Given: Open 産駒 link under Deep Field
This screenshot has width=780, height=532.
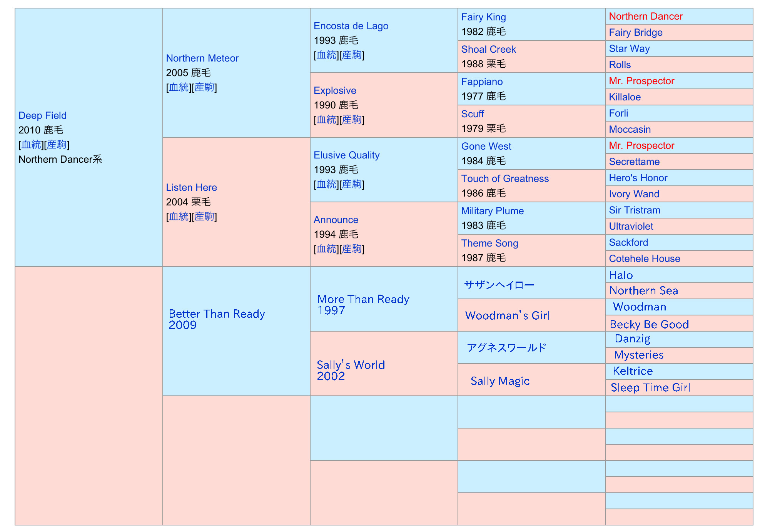Looking at the screenshot, I should point(57,145).
